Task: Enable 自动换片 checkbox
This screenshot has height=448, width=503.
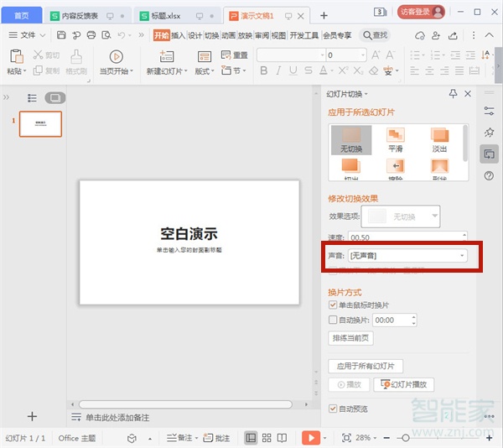Action: click(x=333, y=320)
